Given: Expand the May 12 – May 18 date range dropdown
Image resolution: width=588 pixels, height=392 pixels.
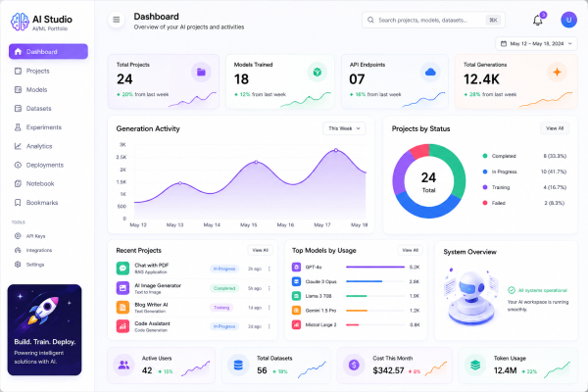Looking at the screenshot, I should pos(536,44).
